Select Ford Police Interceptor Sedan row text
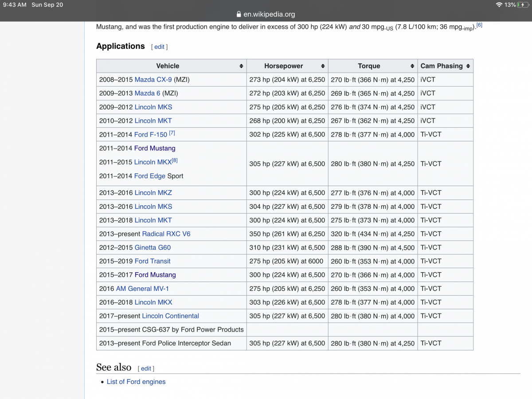Screen dimensions: 532x399 point(165,343)
